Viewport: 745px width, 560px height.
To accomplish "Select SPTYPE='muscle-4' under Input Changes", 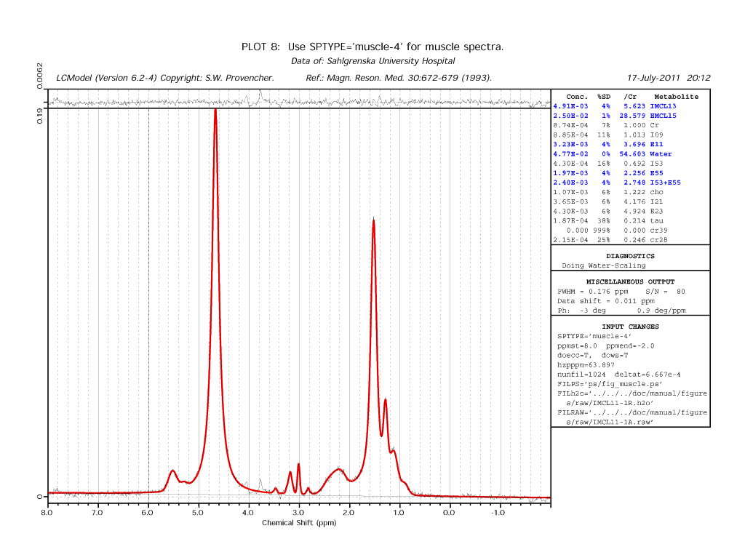I will coord(594,336).
